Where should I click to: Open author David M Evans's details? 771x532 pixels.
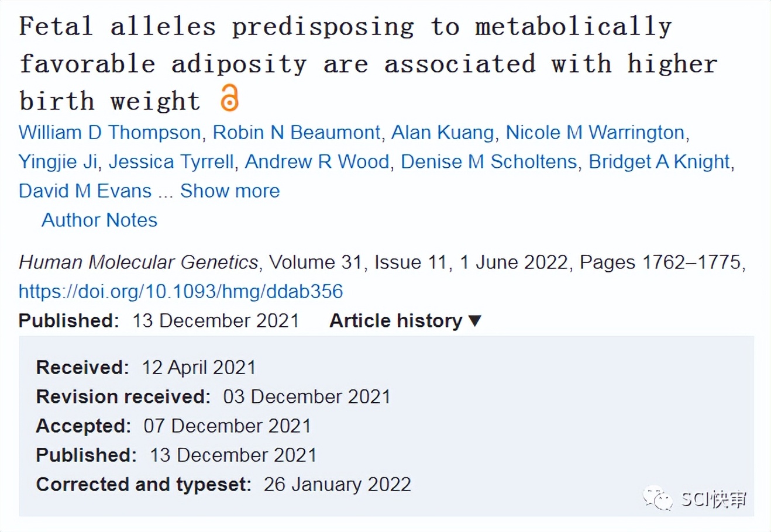tap(85, 191)
